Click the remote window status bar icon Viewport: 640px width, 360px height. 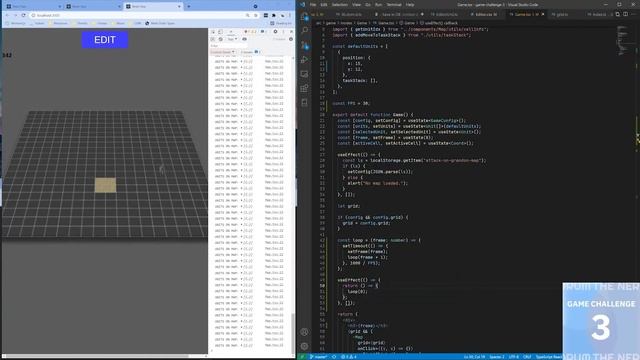[302, 357]
